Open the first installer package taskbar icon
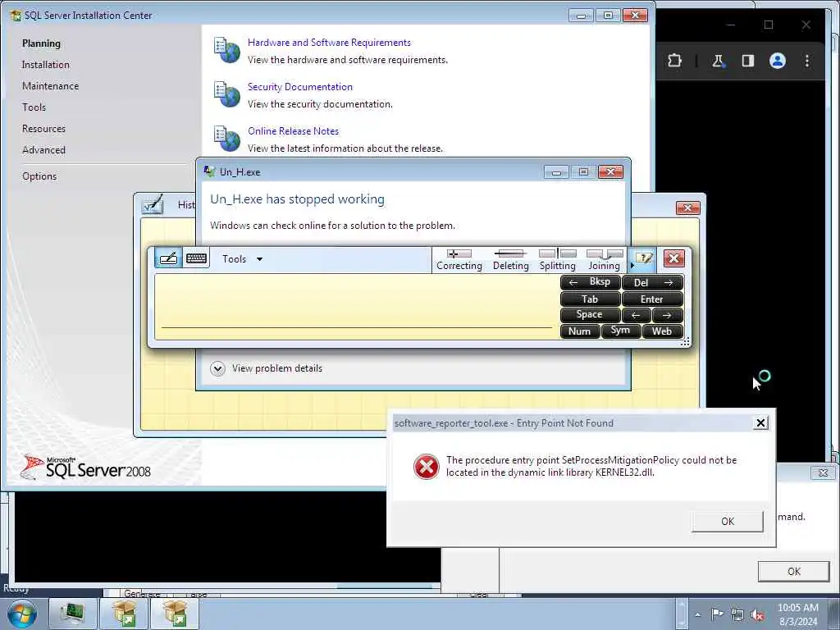This screenshot has width=840, height=630. click(x=124, y=614)
